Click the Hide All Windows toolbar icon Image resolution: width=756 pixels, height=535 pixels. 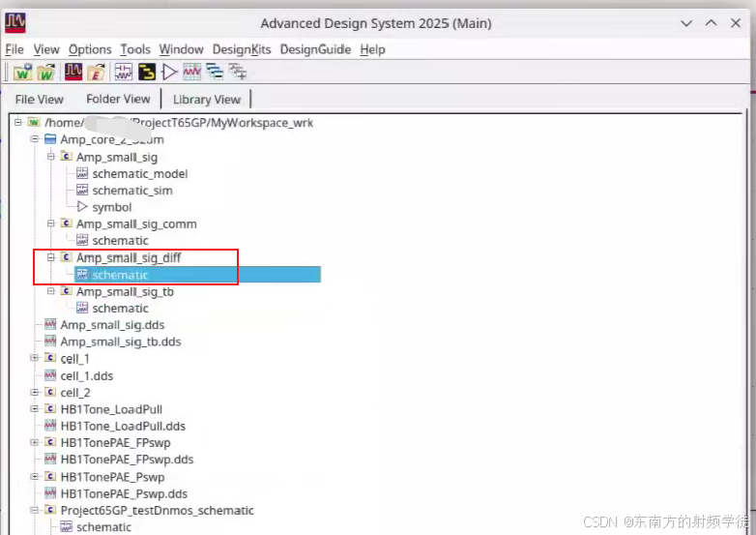pyautogui.click(x=215, y=72)
